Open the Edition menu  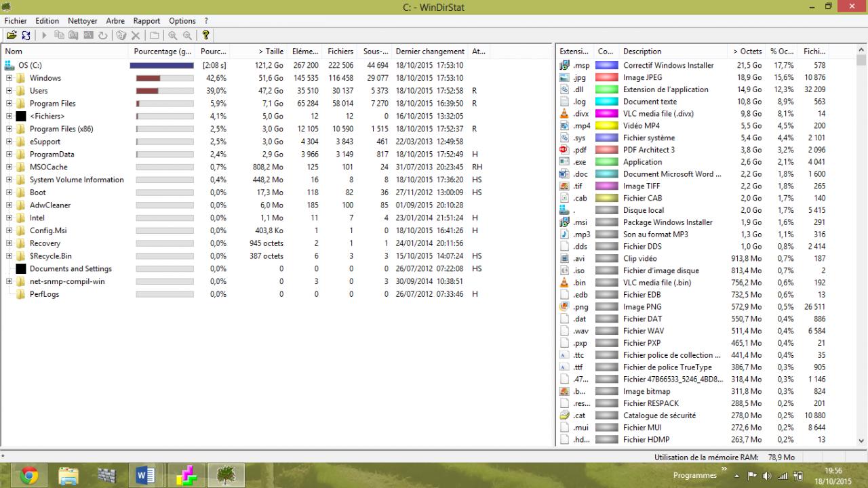(47, 21)
